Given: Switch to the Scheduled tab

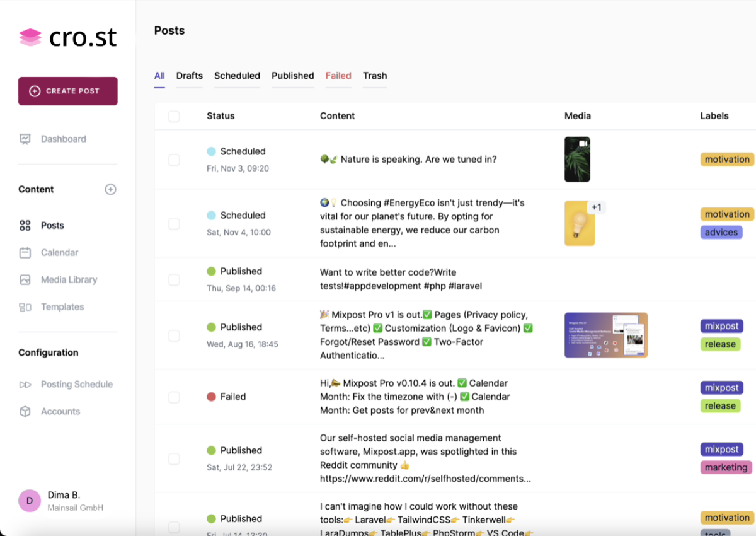Looking at the screenshot, I should click(x=237, y=76).
